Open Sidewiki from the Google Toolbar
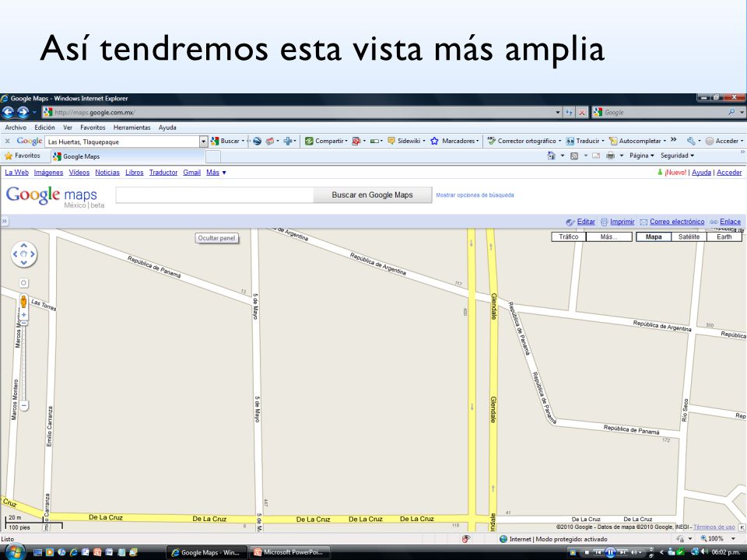 tap(406, 141)
